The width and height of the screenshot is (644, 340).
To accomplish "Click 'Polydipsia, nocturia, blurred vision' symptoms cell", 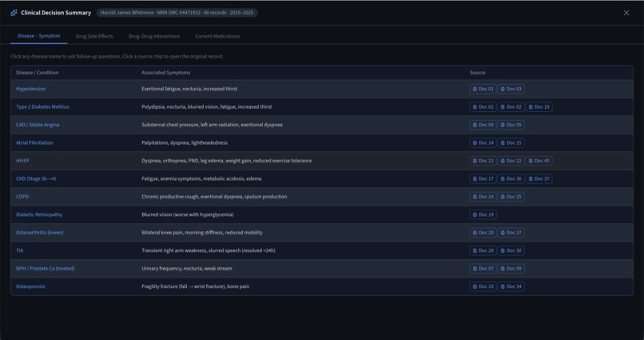I will pos(207,107).
